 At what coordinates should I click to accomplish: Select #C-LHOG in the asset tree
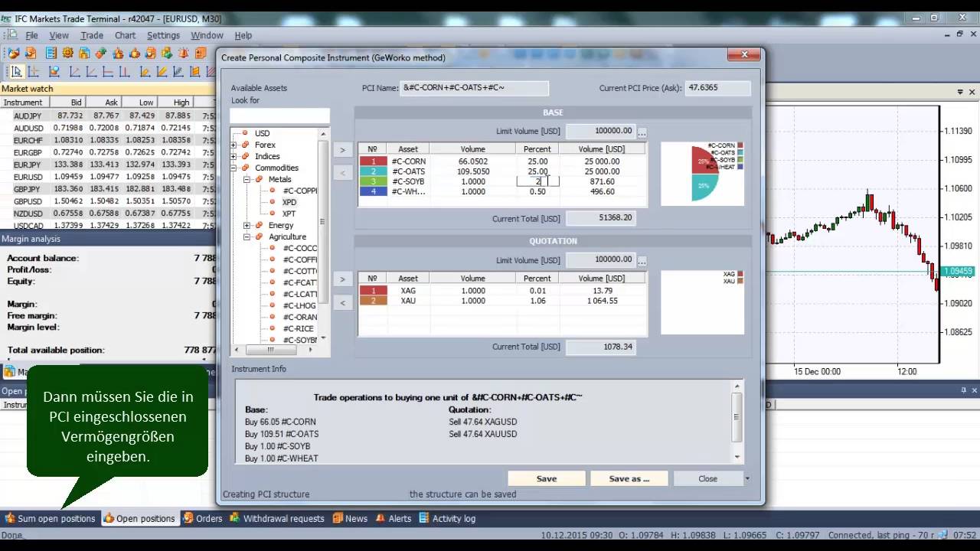tap(299, 305)
